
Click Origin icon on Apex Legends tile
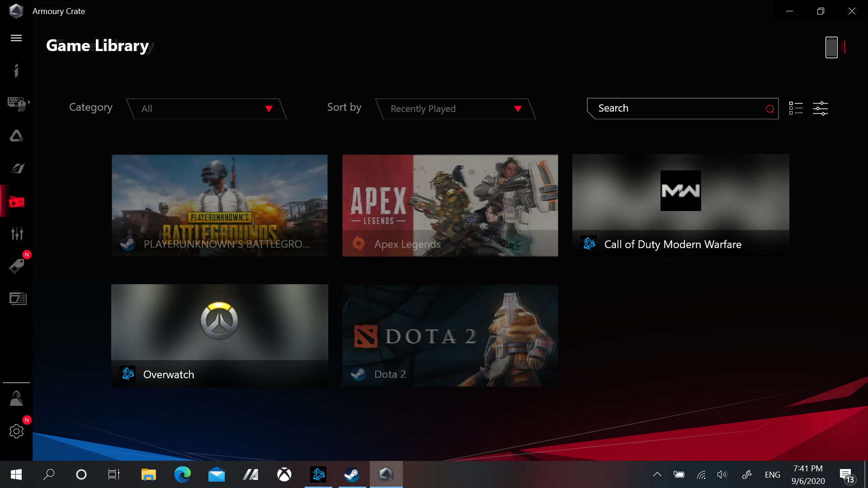359,244
